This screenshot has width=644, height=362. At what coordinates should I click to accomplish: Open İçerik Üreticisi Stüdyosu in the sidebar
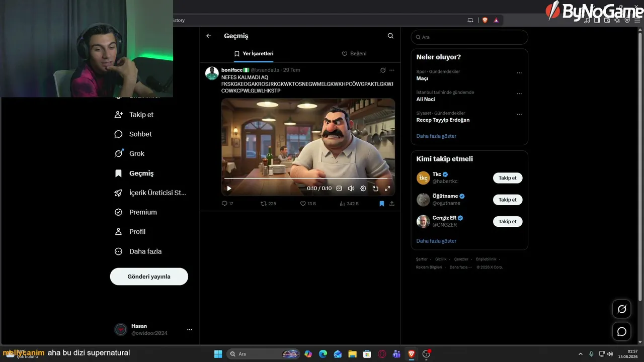tap(150, 193)
